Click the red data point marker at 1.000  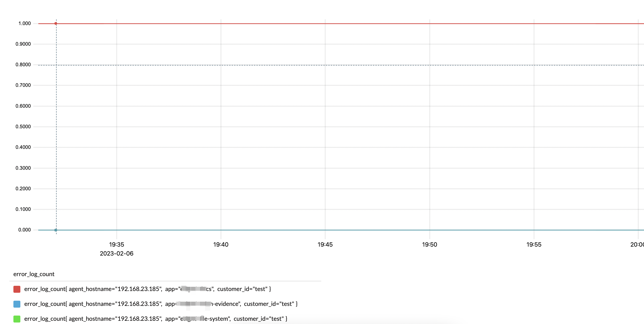click(x=56, y=23)
